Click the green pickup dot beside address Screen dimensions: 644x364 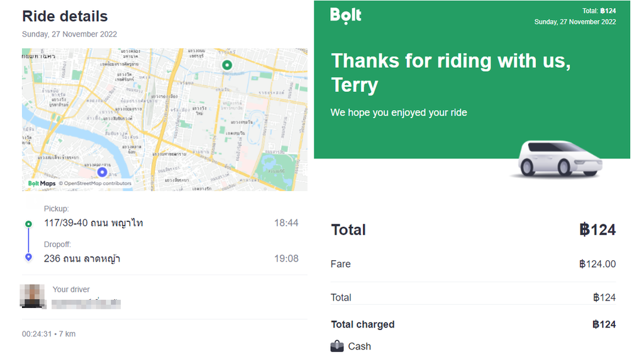coord(28,224)
